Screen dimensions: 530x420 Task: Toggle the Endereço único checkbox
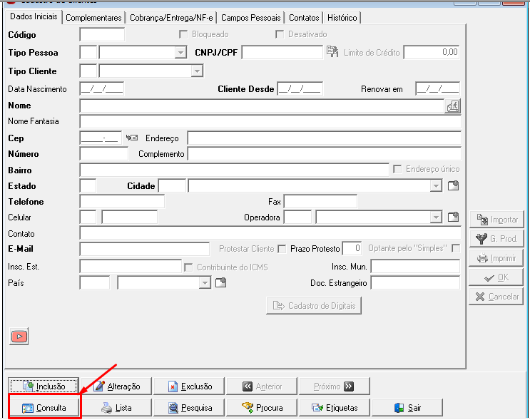[x=397, y=169]
